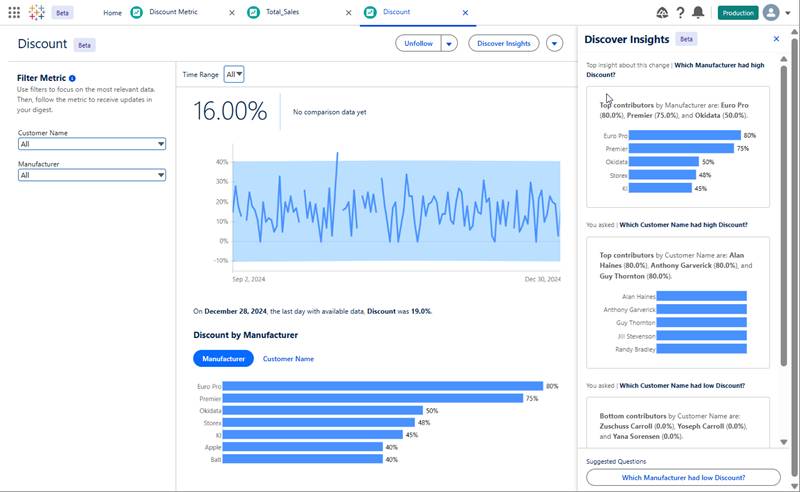800x492 pixels.
Task: Switch breakdown to Customer Name
Action: [x=288, y=359]
